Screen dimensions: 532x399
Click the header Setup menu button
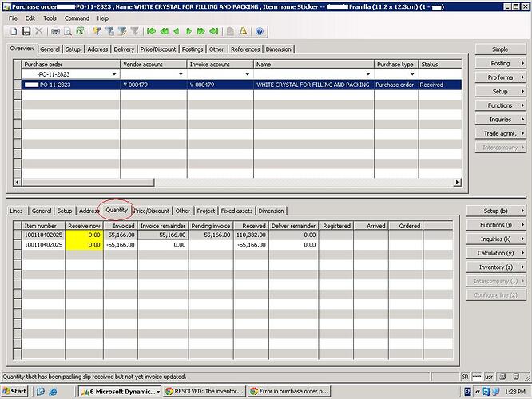[x=500, y=92]
